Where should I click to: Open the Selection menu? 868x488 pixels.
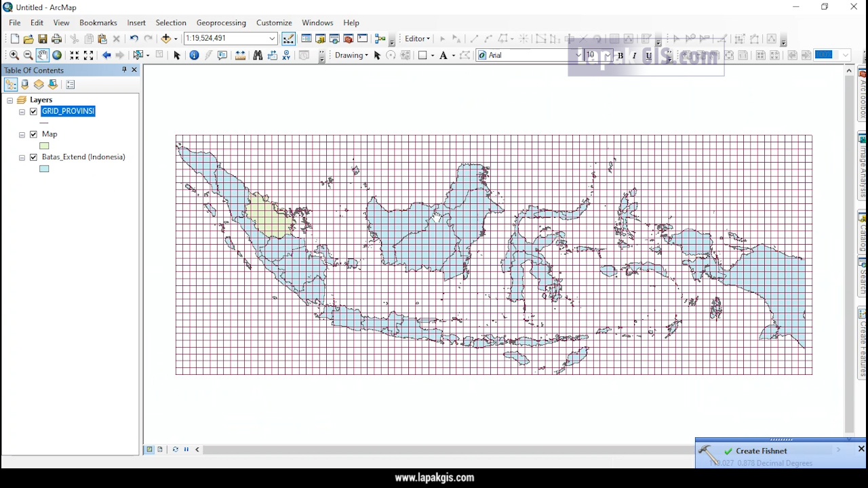point(171,22)
